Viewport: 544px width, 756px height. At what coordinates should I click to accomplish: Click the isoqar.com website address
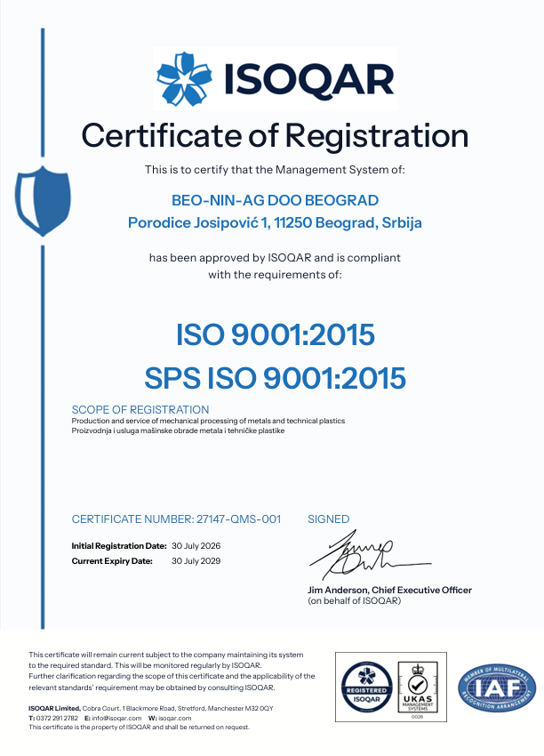175,718
